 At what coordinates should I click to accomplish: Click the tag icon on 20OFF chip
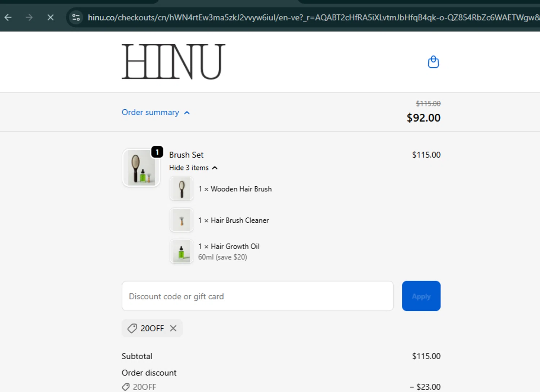tap(132, 328)
